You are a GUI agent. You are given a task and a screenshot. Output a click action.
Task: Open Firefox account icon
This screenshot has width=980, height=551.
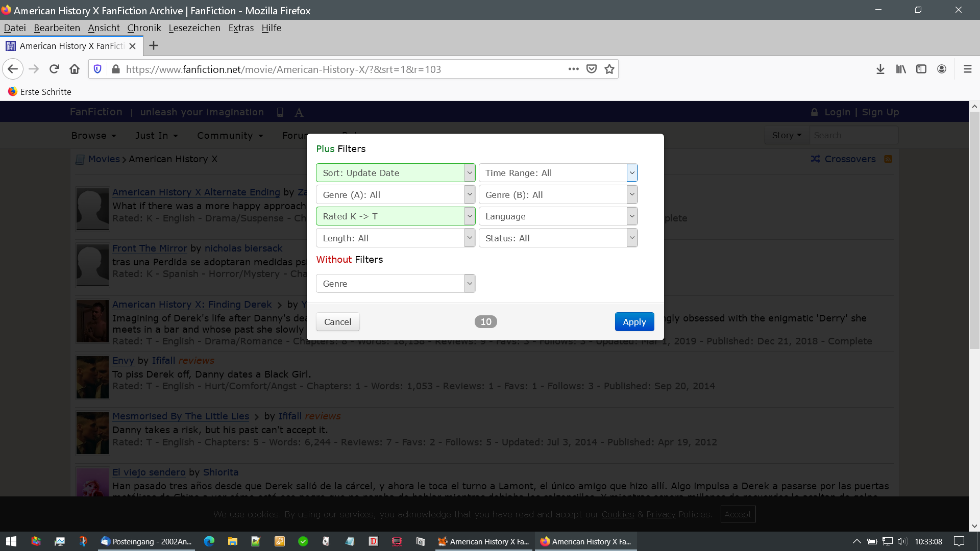[x=942, y=69]
